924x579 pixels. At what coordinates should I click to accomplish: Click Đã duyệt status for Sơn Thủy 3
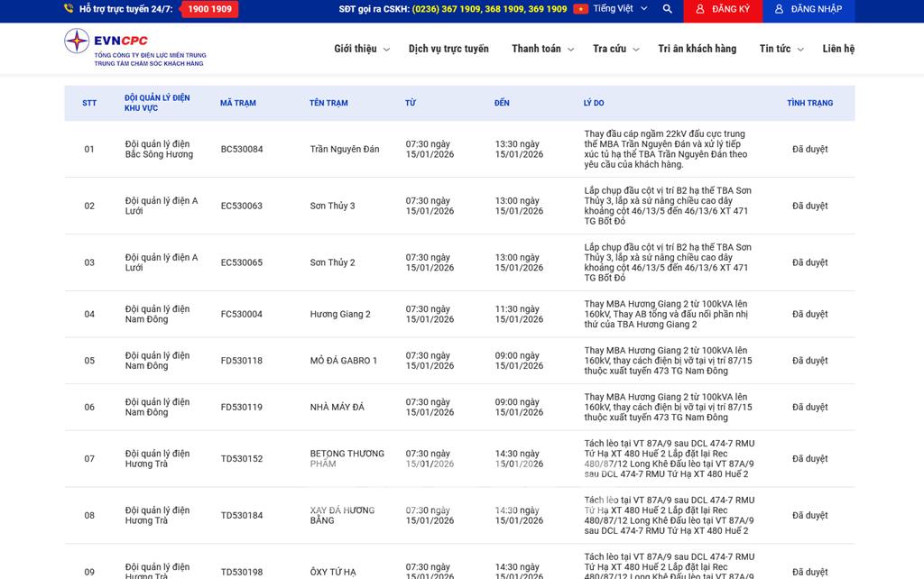pyautogui.click(x=809, y=207)
